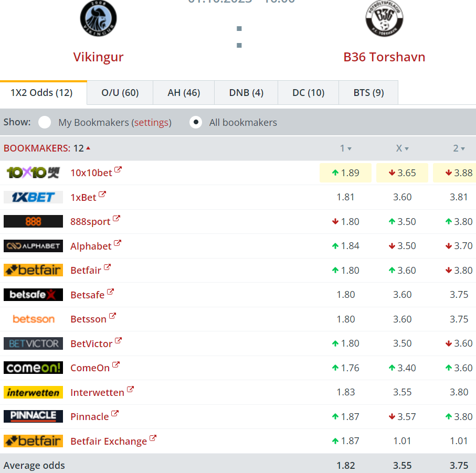Open external link icon beside 888sport

[117, 219]
